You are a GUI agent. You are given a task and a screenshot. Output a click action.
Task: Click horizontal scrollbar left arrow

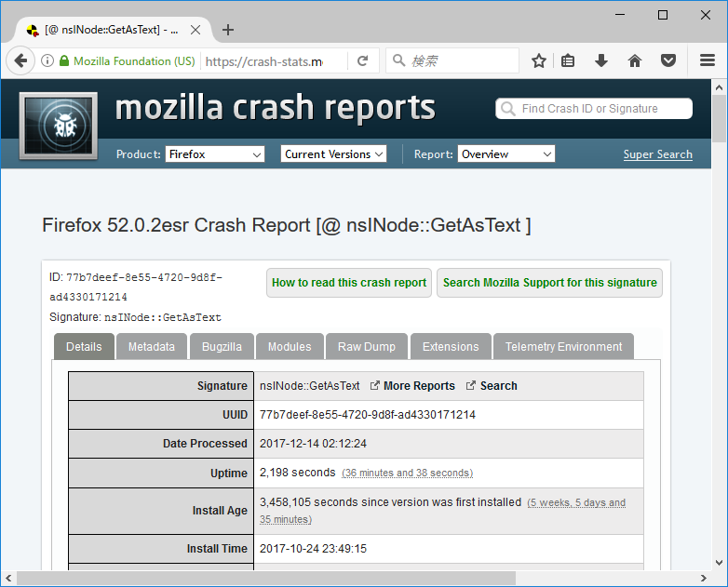click(8, 579)
